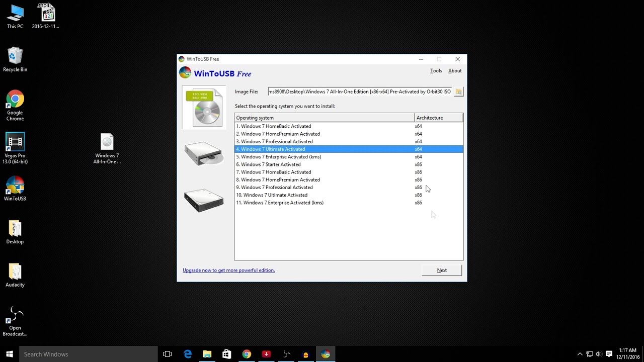This screenshot has height=362, width=644.
Task: Click the 2016-12-11 mp4 video file icon
Action: [x=46, y=16]
